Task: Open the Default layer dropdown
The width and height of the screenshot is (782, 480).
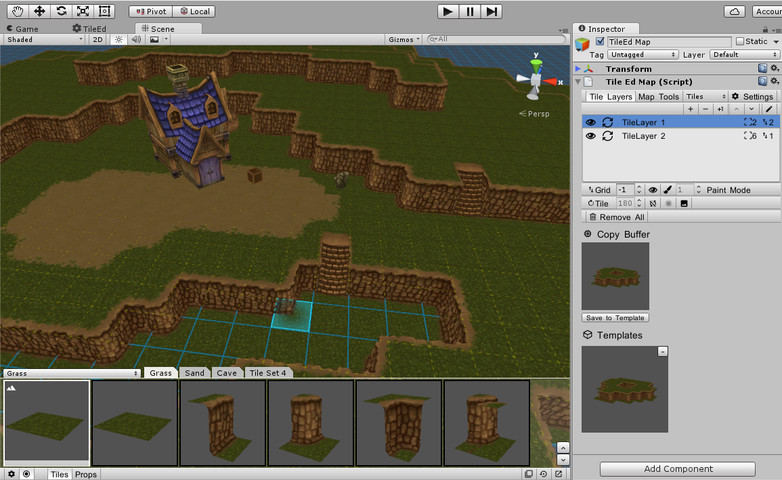Action: pos(745,54)
